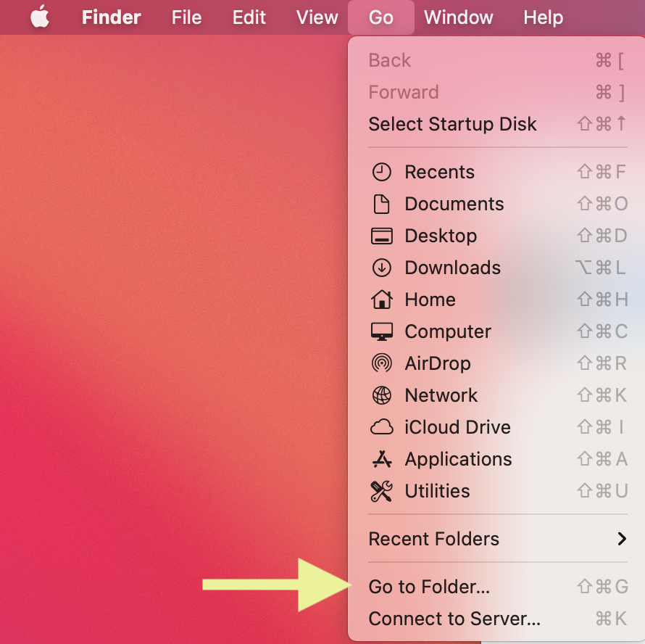
Task: Open the Edit menu
Action: (249, 17)
